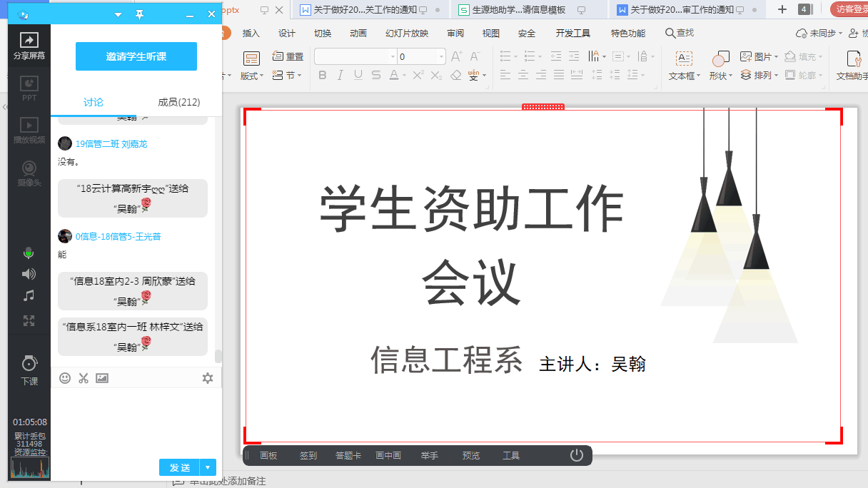Click the insert image icon in chat
Screen dimensions: 868x488
point(102,378)
